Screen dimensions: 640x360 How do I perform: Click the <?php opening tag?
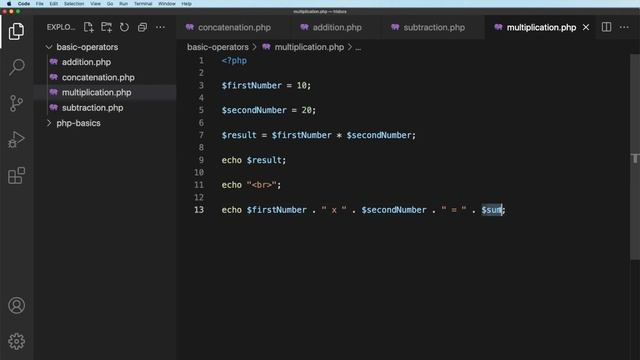[x=234, y=60]
